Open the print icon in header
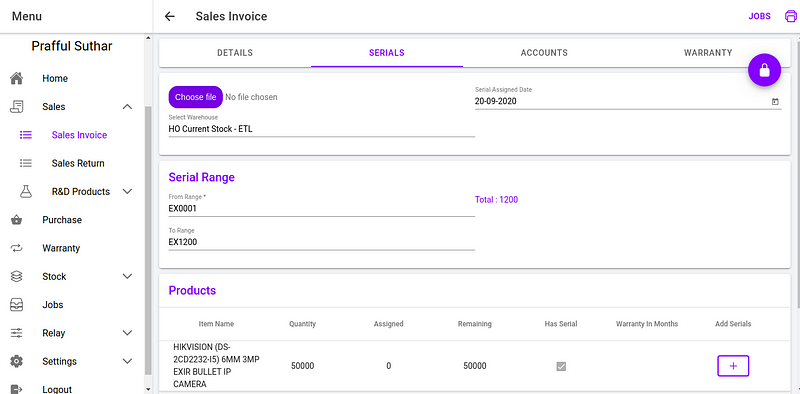 point(790,16)
